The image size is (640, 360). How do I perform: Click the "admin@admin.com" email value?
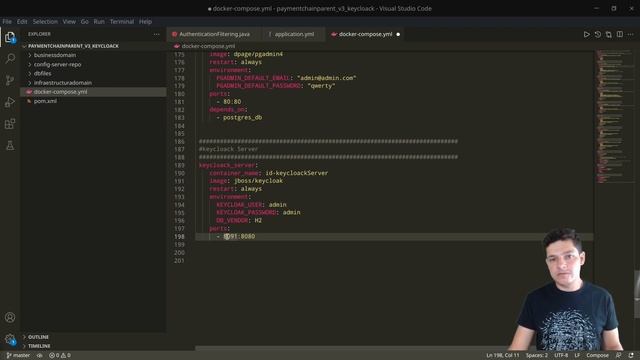tap(327, 78)
